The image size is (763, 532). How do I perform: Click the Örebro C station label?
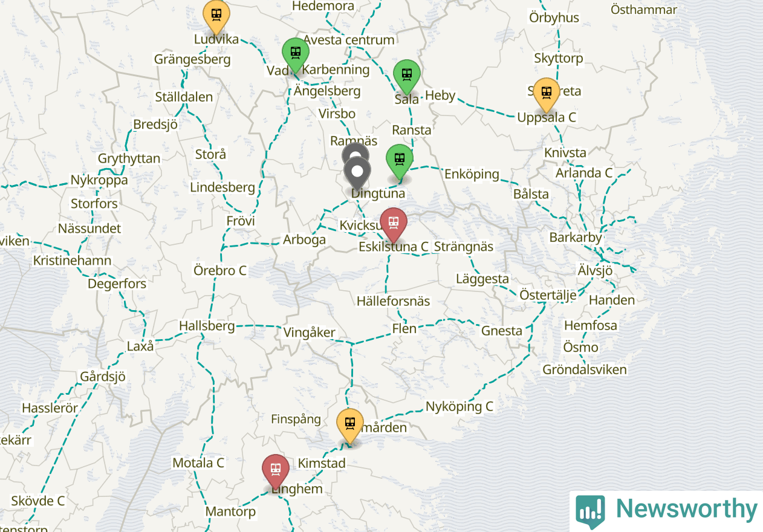point(220,270)
